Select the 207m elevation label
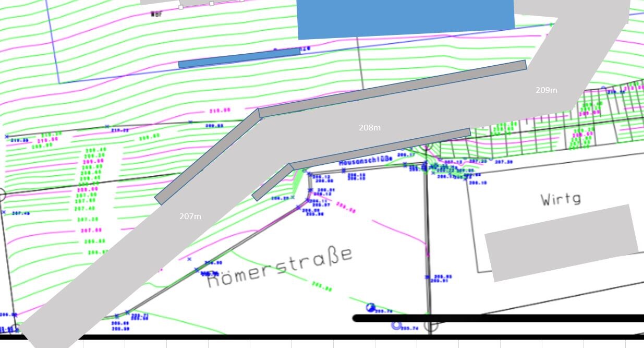This screenshot has width=644, height=348. [x=190, y=216]
